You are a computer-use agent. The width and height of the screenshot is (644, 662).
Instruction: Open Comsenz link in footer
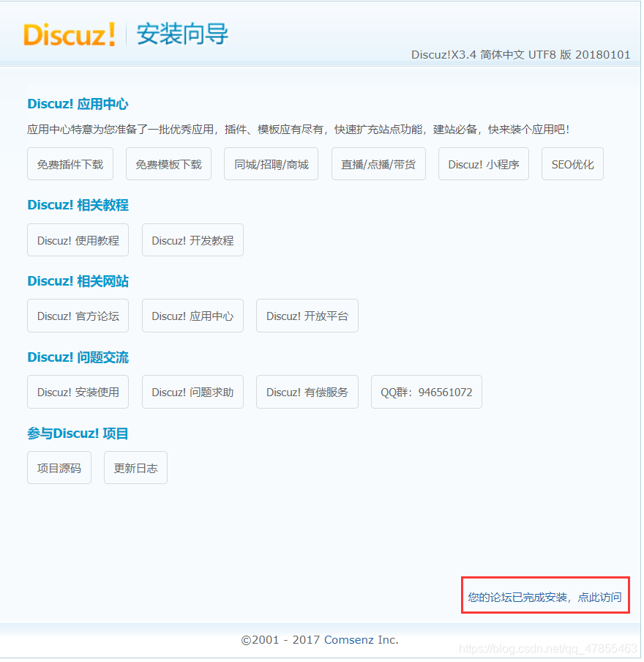pos(349,641)
